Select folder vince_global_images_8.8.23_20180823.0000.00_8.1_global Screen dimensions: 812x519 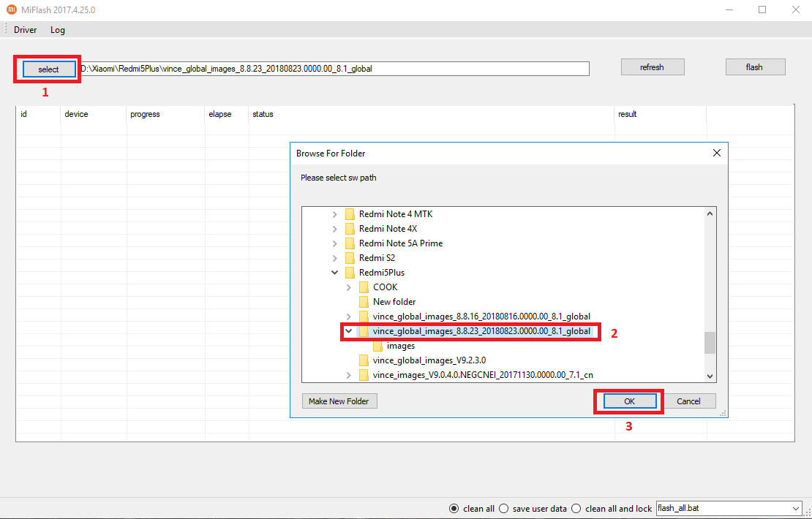481,331
